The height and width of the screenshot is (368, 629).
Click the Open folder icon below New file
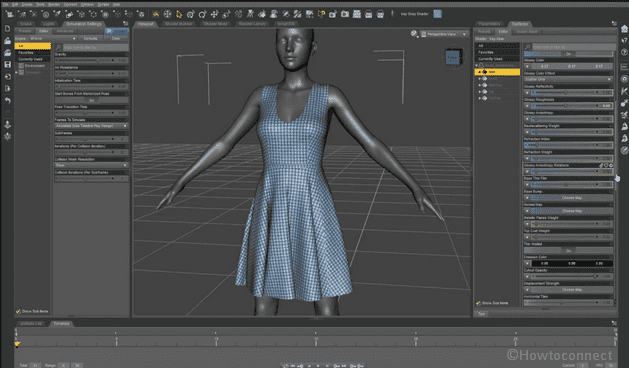(x=7, y=41)
